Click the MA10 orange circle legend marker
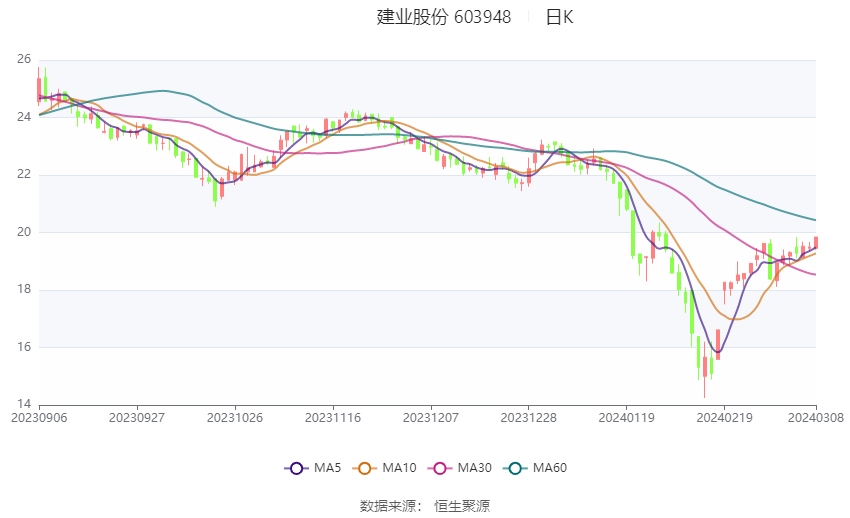The height and width of the screenshot is (518, 850). (365, 468)
